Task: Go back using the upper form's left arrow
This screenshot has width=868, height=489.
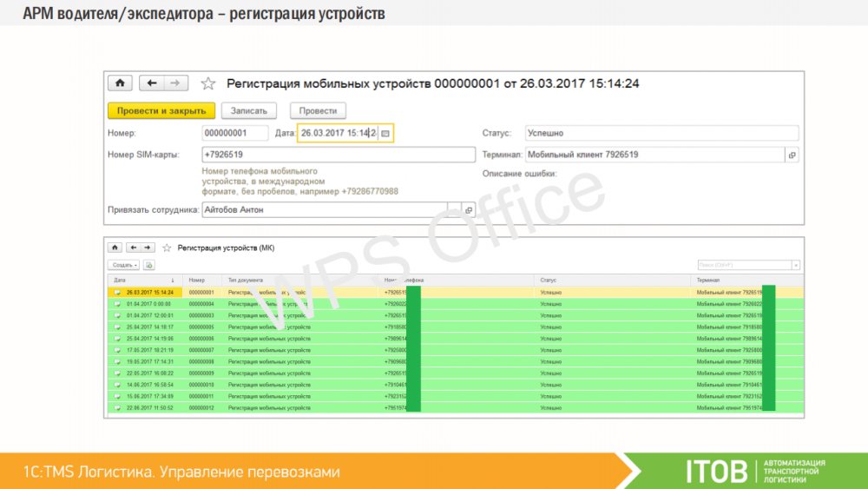Action: 152,83
